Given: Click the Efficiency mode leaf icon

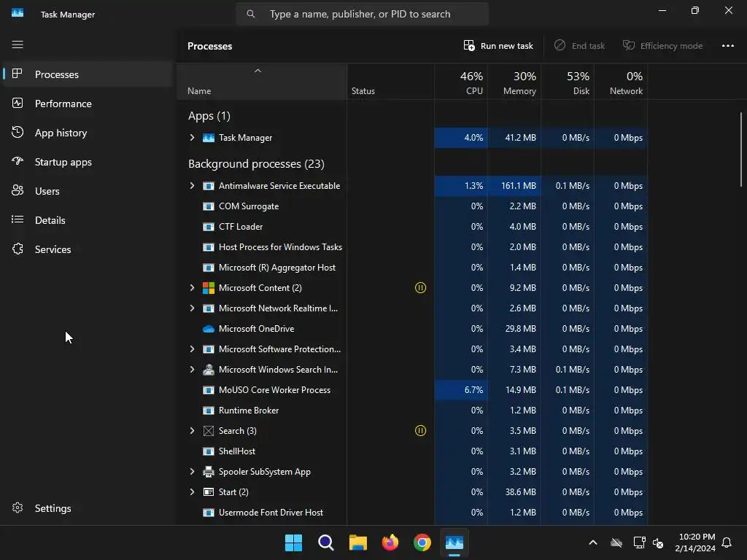Looking at the screenshot, I should 629,45.
